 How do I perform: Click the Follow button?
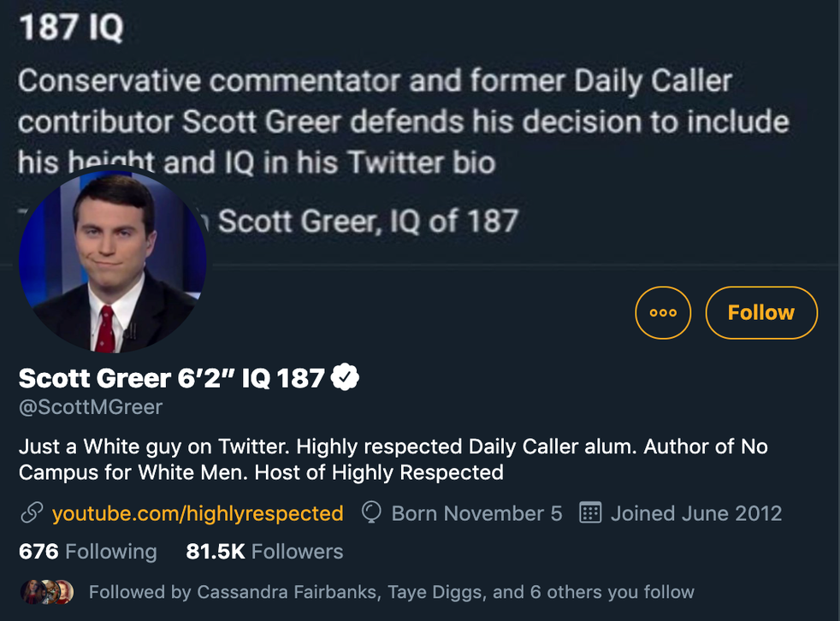click(x=760, y=313)
